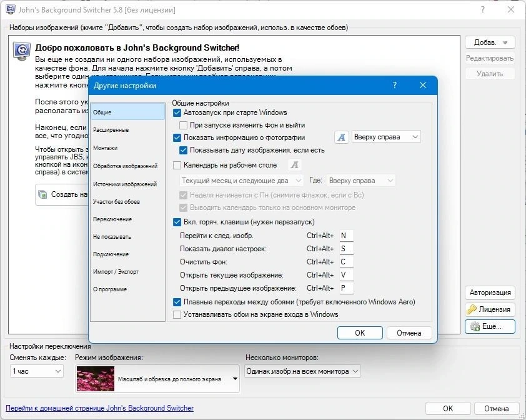Viewport: 526px width, 420px height.
Task: Select Расширенные settings tab
Action: 127,130
